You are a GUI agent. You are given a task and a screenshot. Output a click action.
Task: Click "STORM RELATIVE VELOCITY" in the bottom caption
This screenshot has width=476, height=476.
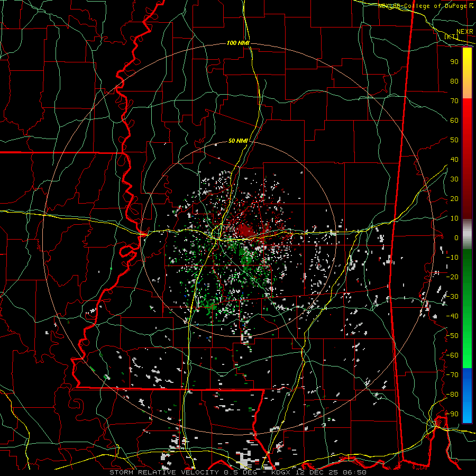point(164,472)
